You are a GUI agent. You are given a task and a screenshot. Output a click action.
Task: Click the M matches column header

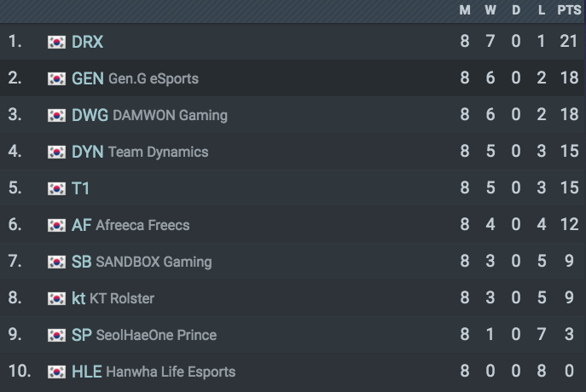[465, 10]
